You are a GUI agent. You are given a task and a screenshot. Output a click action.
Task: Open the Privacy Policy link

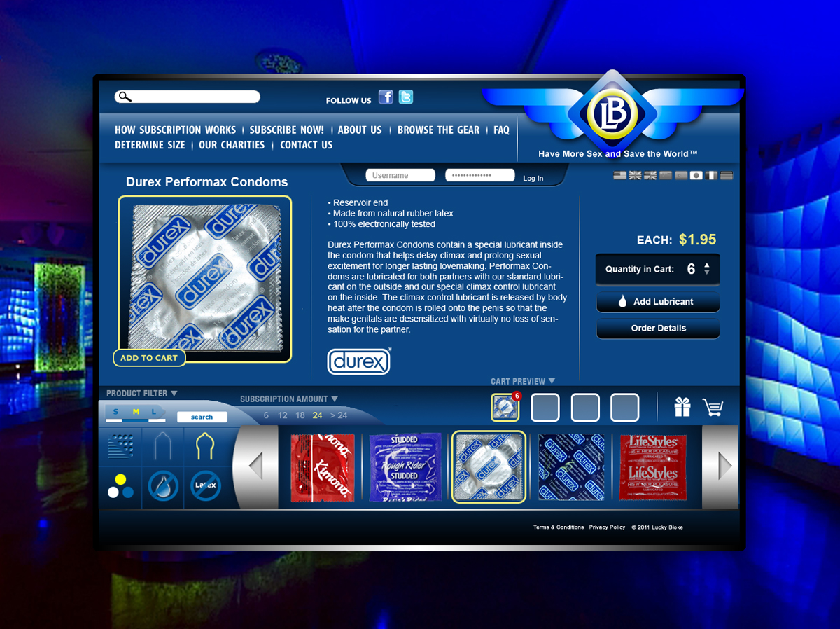pos(607,527)
